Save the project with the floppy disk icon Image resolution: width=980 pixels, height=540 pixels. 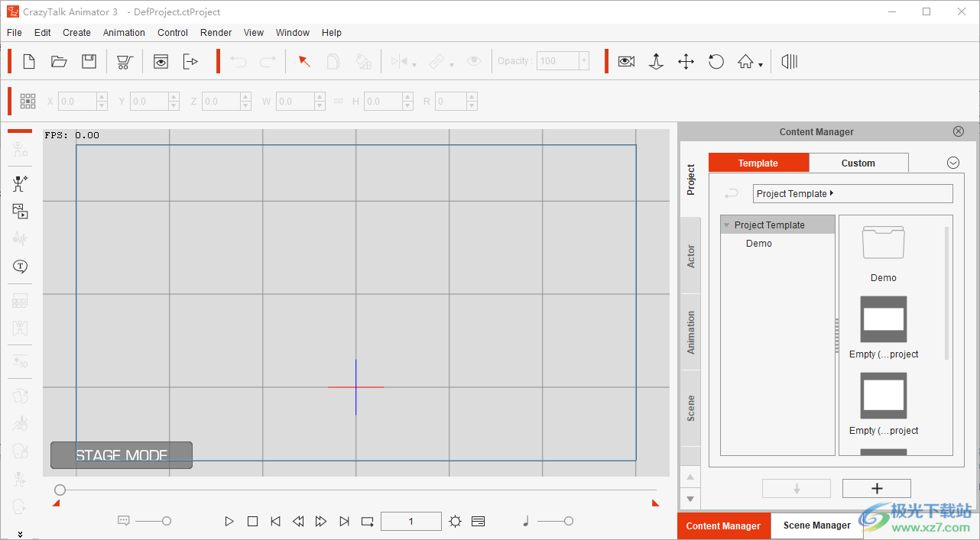tap(89, 62)
